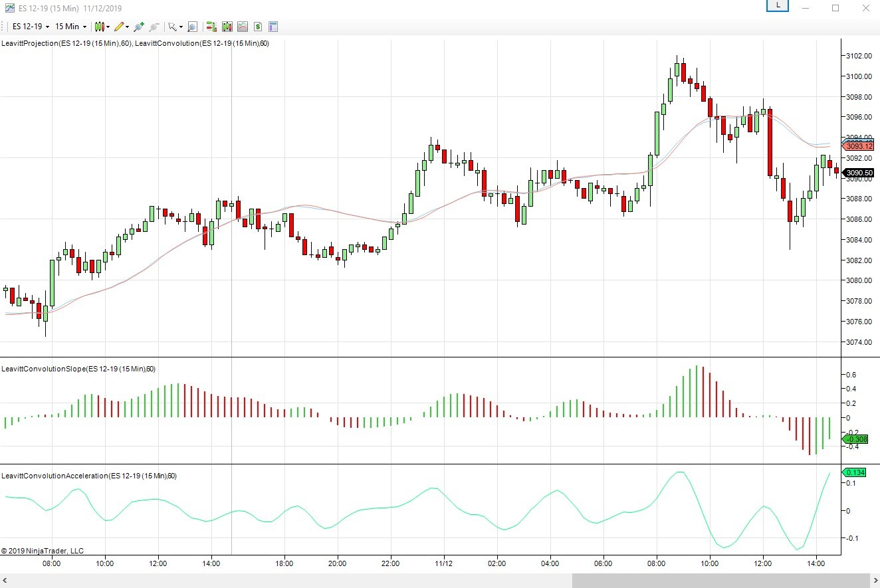Image resolution: width=880 pixels, height=588 pixels.
Task: Click the 04:00 time axis label
Action: (550, 563)
